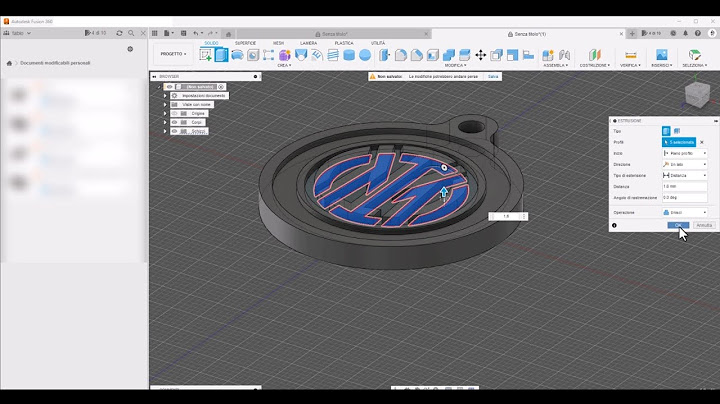Open the Tipo di estensione dropdown

[685, 175]
